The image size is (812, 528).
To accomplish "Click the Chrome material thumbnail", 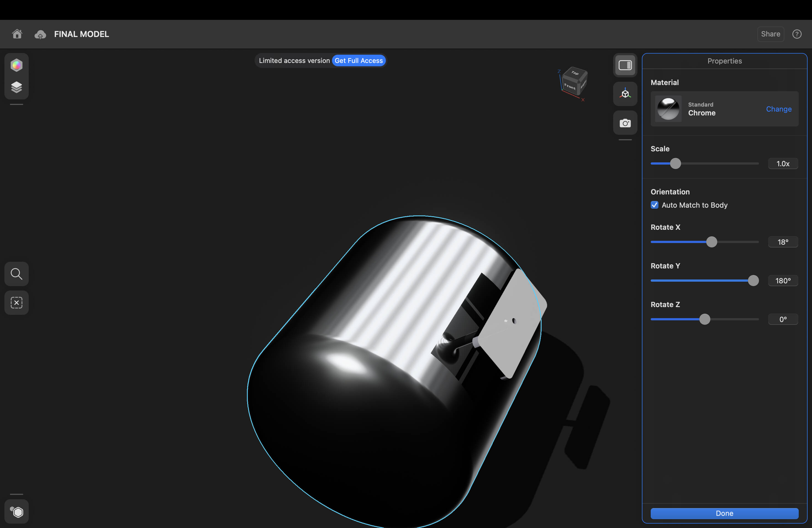I will [668, 109].
